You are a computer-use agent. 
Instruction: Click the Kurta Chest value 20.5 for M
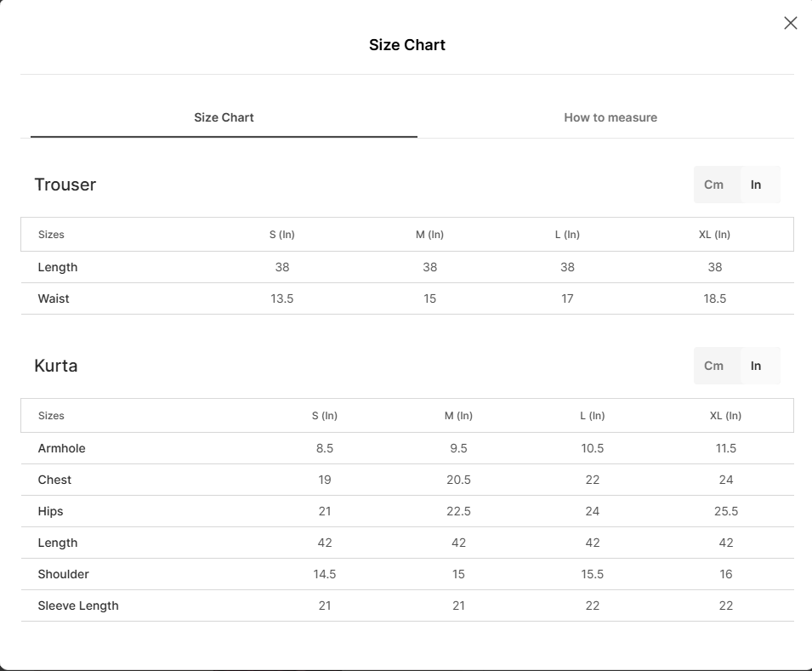click(x=458, y=480)
